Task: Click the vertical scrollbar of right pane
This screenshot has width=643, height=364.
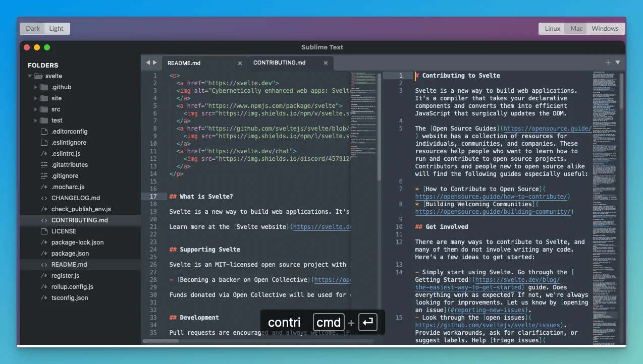Action: (x=622, y=91)
